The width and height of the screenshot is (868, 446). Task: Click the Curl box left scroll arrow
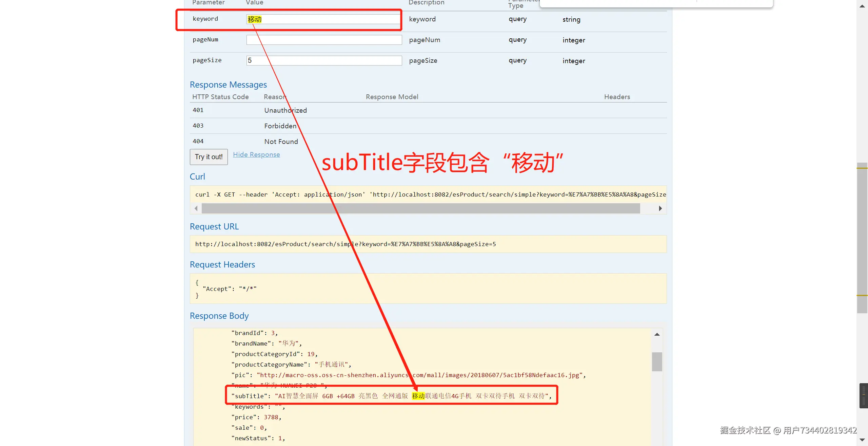point(196,208)
